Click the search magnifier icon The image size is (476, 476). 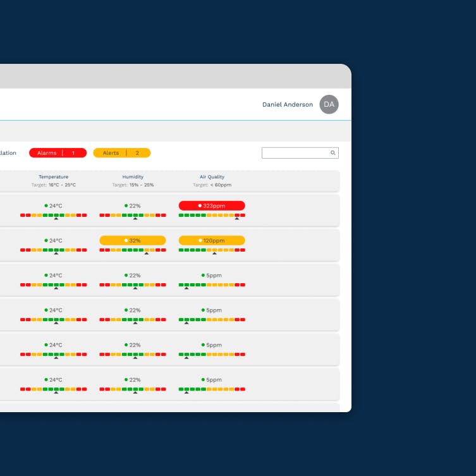(333, 153)
